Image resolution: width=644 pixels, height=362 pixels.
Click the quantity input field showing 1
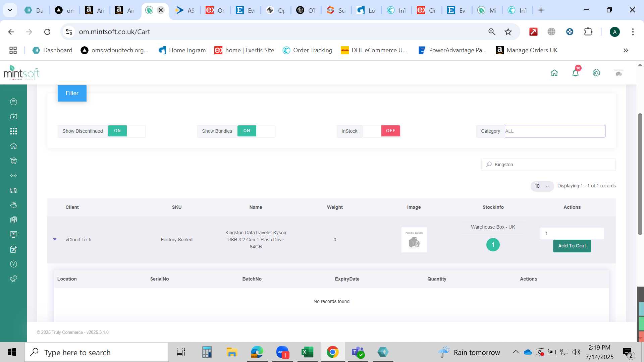pyautogui.click(x=572, y=233)
